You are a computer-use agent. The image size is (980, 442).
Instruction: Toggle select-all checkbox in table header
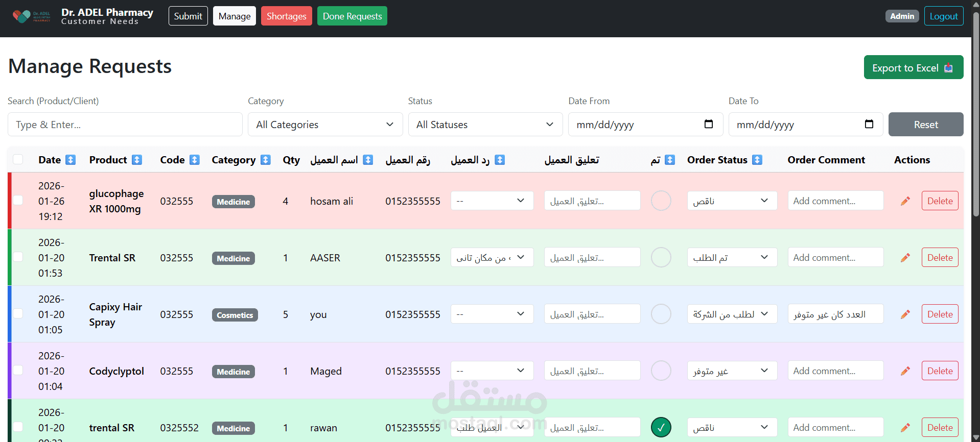[x=18, y=159]
